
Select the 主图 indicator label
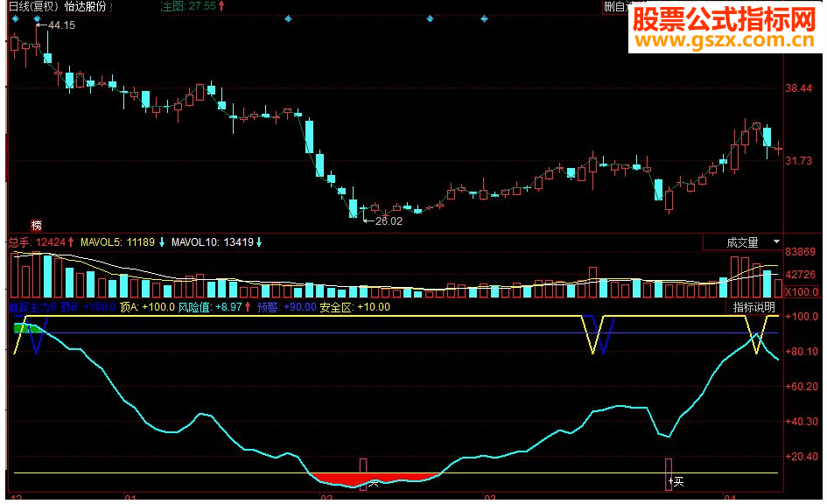click(172, 6)
